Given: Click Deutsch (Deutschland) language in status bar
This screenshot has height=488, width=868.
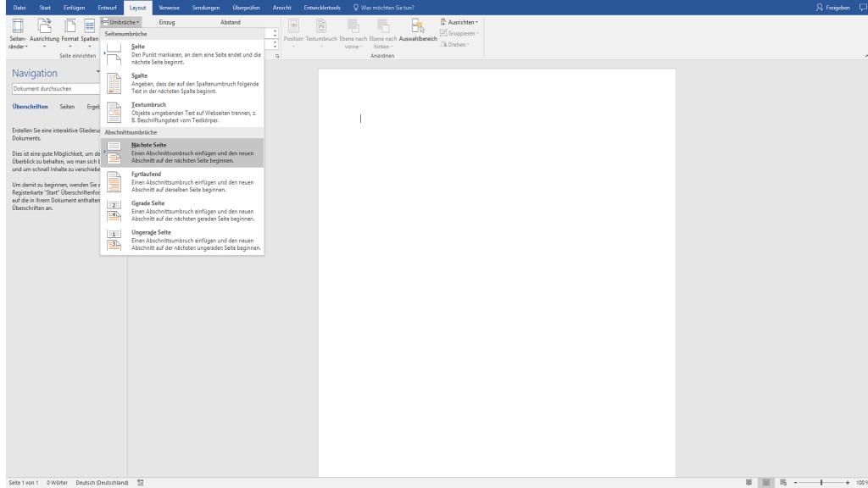Looking at the screenshot, I should (x=104, y=483).
